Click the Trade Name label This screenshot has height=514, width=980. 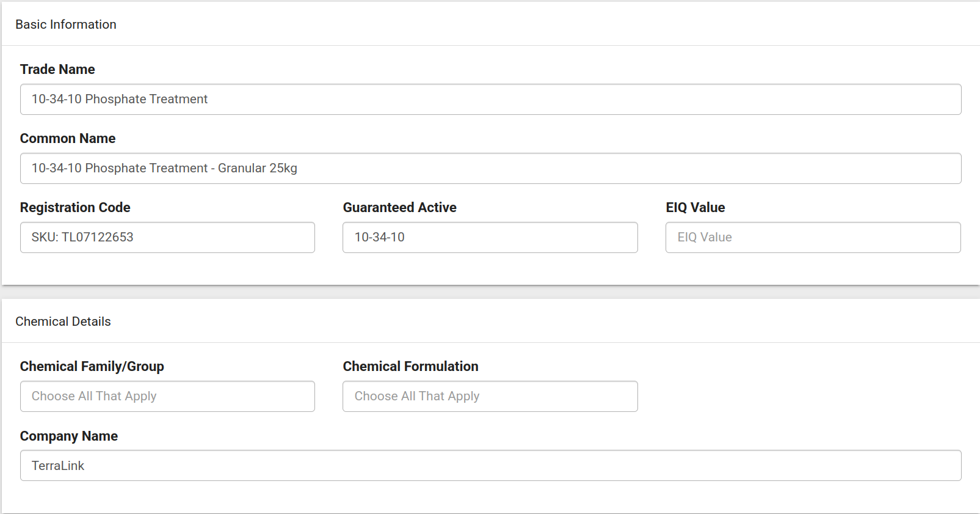[57, 69]
